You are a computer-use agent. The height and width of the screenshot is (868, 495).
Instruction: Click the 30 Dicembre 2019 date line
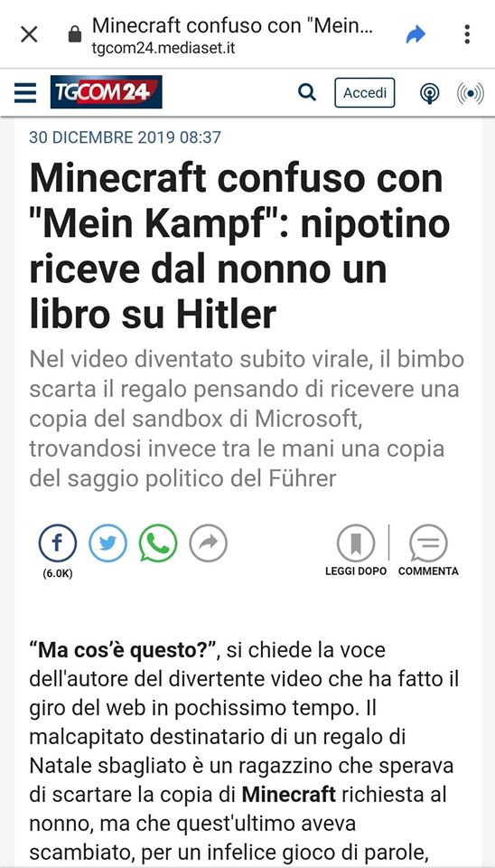coord(125,137)
